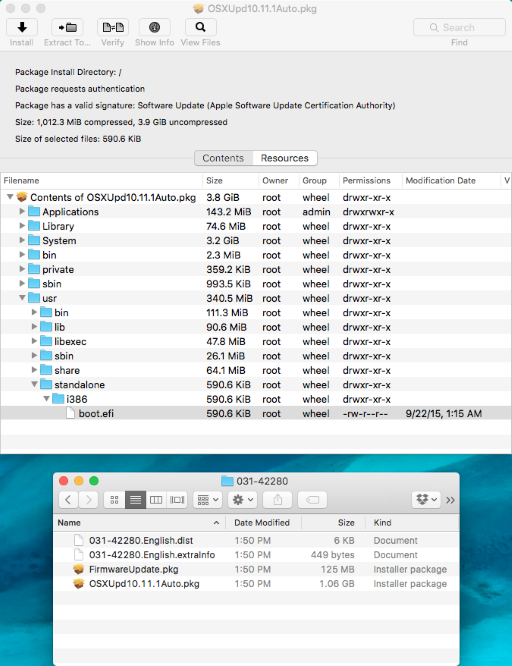Go forward in Finder window
512x666 pixels.
tap(88, 500)
